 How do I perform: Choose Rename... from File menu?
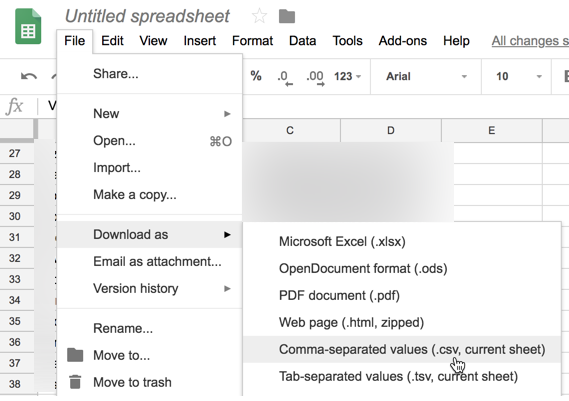(150, 328)
